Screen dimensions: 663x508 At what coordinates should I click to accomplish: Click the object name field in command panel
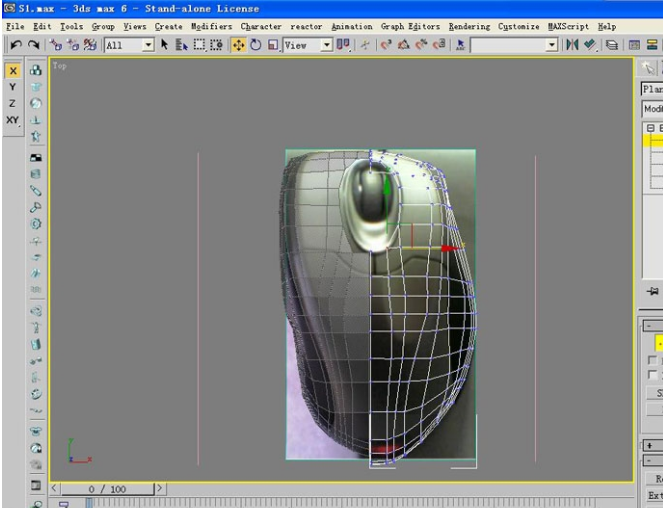pos(652,89)
